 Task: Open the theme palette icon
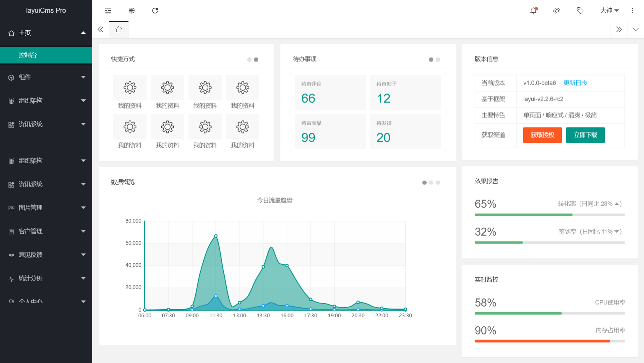pos(557,11)
